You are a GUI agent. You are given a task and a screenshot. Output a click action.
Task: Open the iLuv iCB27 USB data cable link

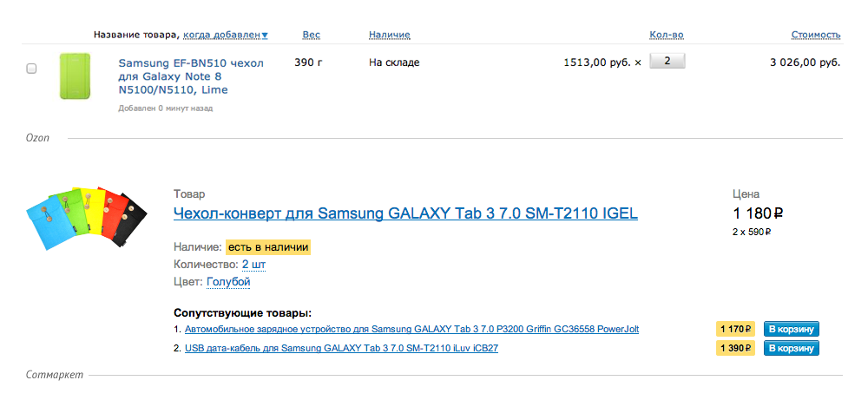click(341, 348)
